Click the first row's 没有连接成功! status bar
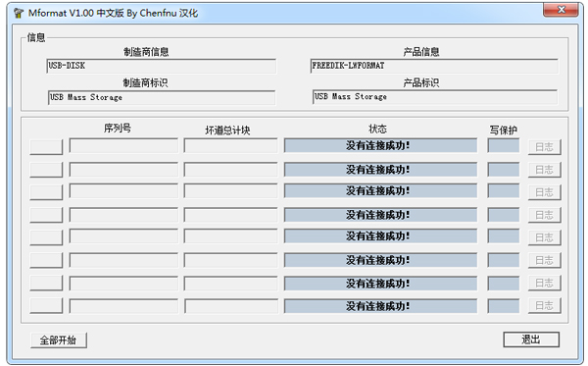Screen dimensions: 588x366 pyautogui.click(x=380, y=145)
